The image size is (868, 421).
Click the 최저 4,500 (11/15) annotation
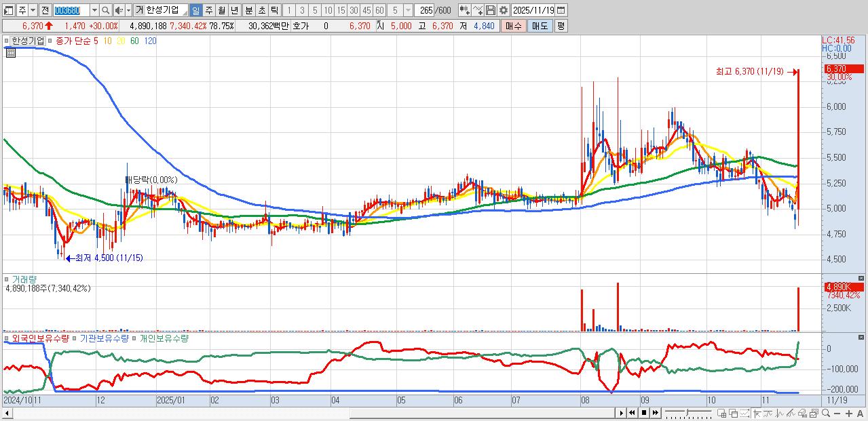tap(109, 258)
